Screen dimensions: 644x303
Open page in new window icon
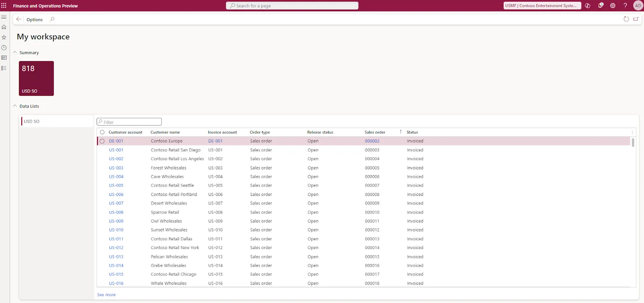tap(636, 19)
